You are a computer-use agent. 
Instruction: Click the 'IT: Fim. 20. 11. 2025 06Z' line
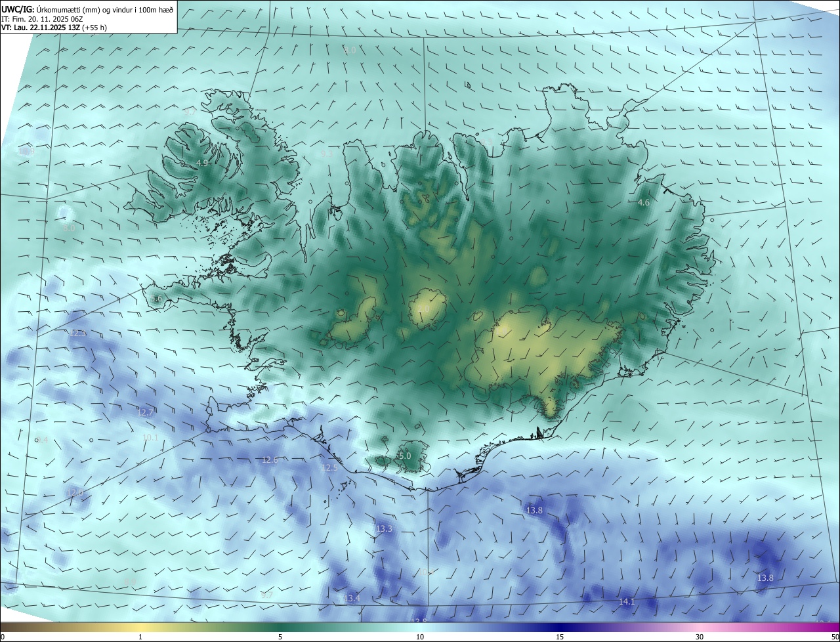(41, 19)
